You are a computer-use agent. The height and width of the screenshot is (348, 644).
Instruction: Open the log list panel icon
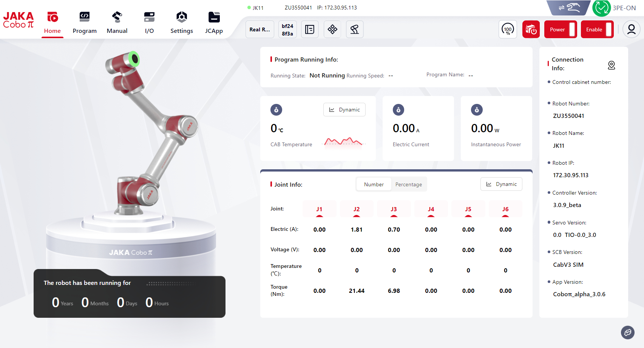pos(310,29)
